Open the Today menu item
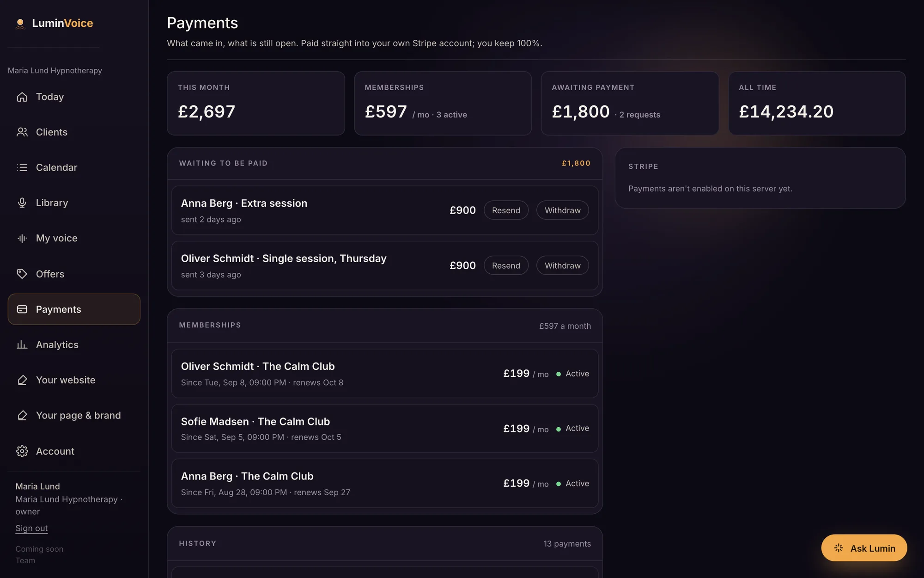Image resolution: width=924 pixels, height=578 pixels. point(74,97)
